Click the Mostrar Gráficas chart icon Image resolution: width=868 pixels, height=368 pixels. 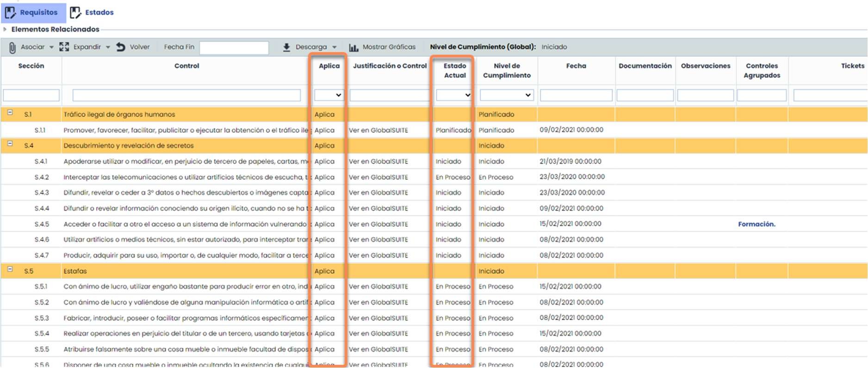click(x=353, y=47)
